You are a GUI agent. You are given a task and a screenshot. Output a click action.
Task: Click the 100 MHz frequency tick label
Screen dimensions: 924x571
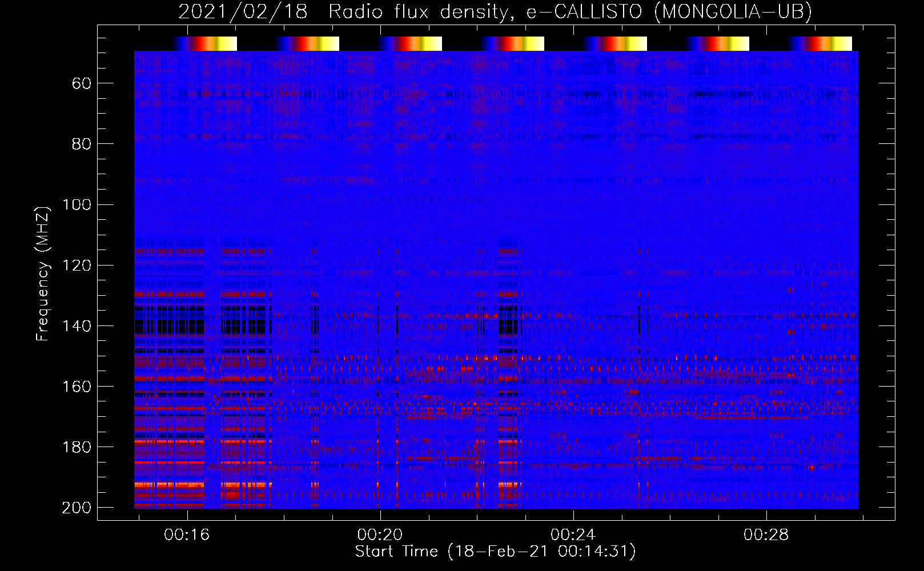(x=77, y=204)
